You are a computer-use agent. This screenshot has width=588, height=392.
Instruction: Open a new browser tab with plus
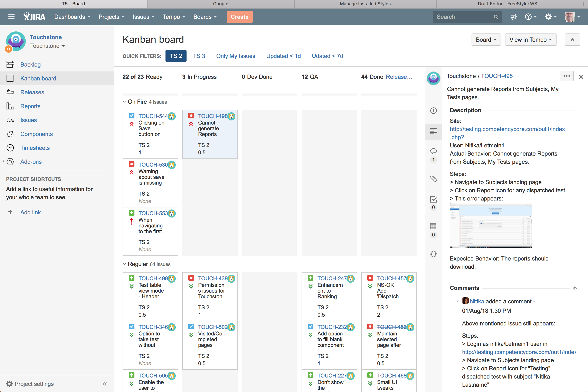point(584,4)
